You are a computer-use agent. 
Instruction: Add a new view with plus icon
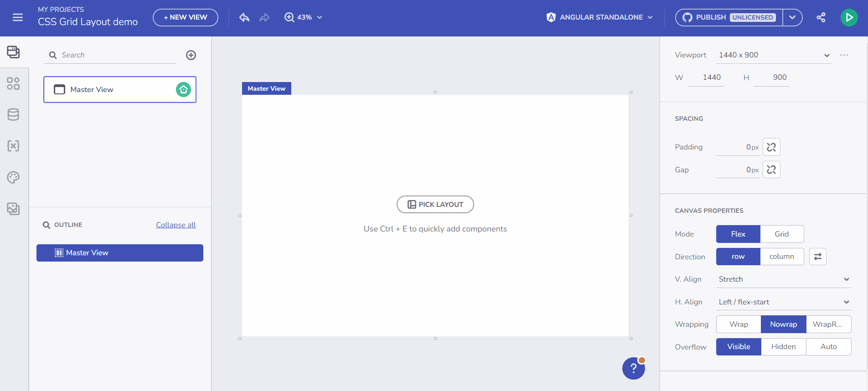(x=191, y=55)
